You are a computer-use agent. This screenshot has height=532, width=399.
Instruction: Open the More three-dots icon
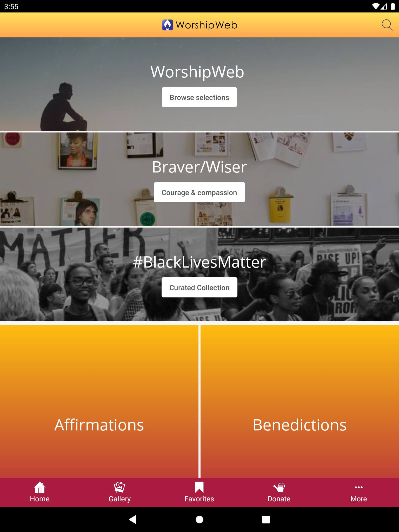359,487
